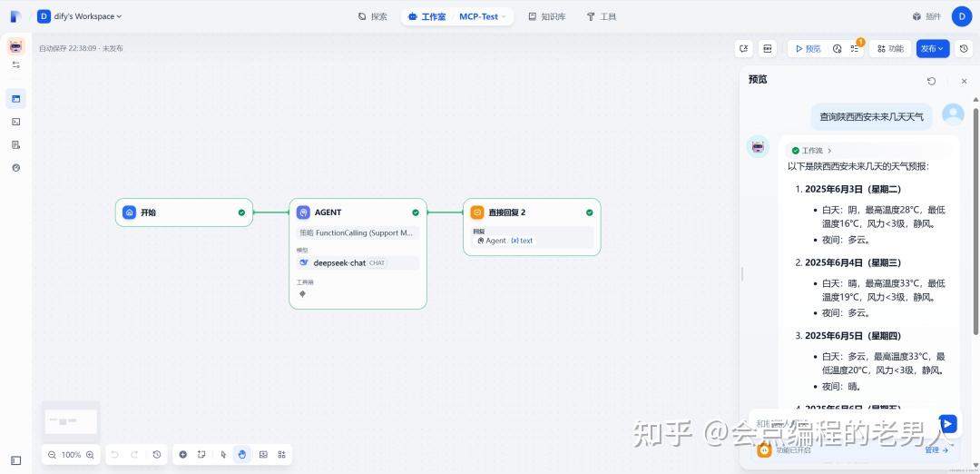Open the run history clock icon
This screenshot has height=474, width=980.
(838, 49)
